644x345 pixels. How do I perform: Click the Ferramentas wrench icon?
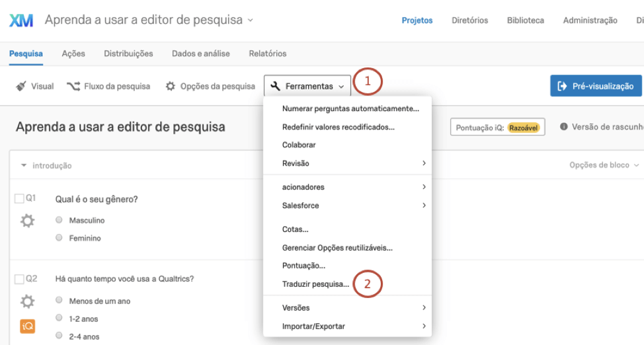point(276,86)
